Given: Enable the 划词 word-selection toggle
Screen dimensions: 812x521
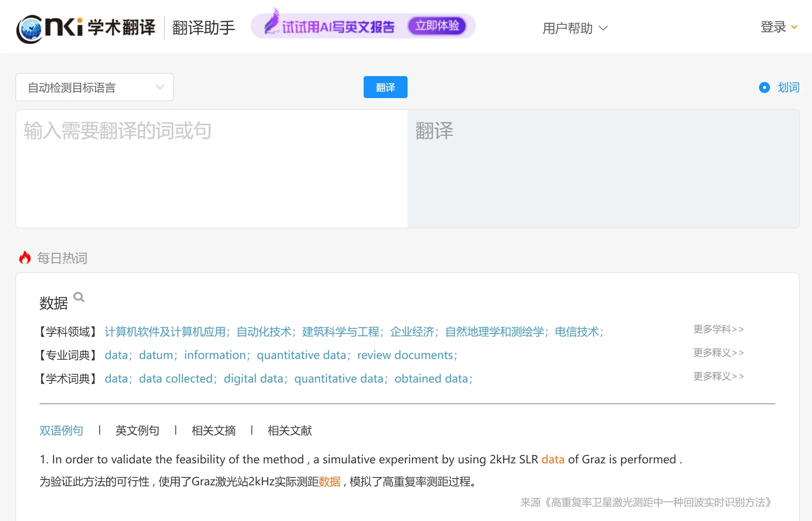Looking at the screenshot, I should pos(764,87).
